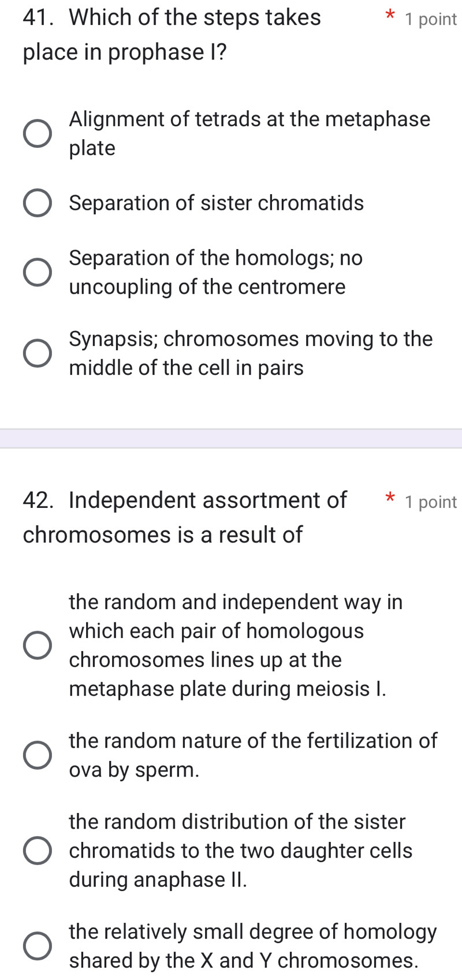Click "the random nature of the fertilization" answer text
Screen dimensions: 462x980
(x=253, y=755)
